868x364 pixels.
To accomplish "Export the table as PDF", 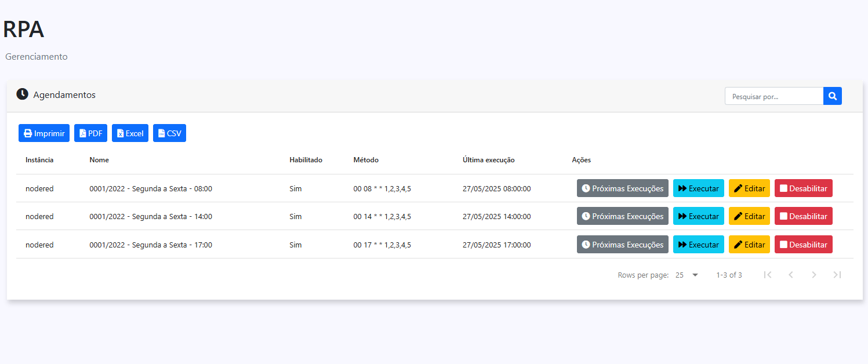I will click(x=90, y=133).
